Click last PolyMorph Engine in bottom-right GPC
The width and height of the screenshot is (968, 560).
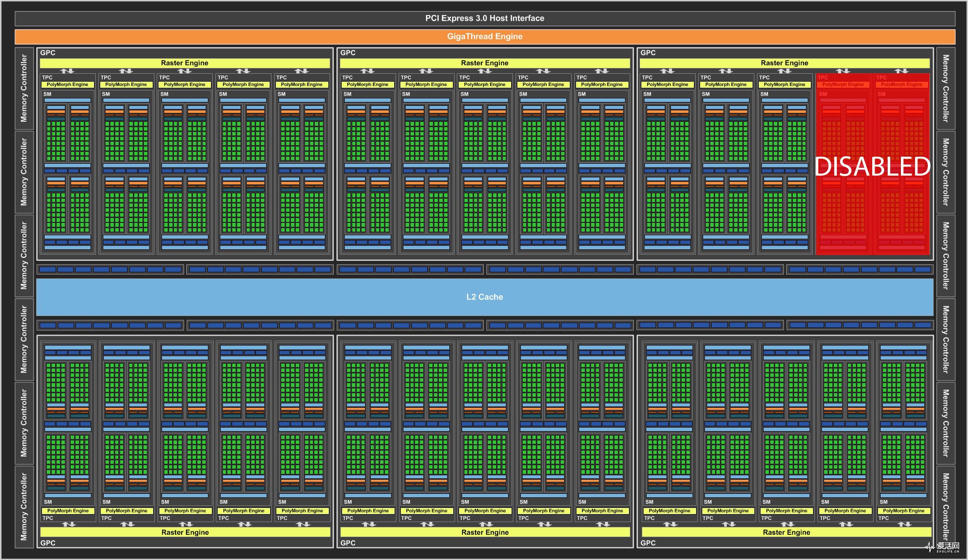click(904, 511)
